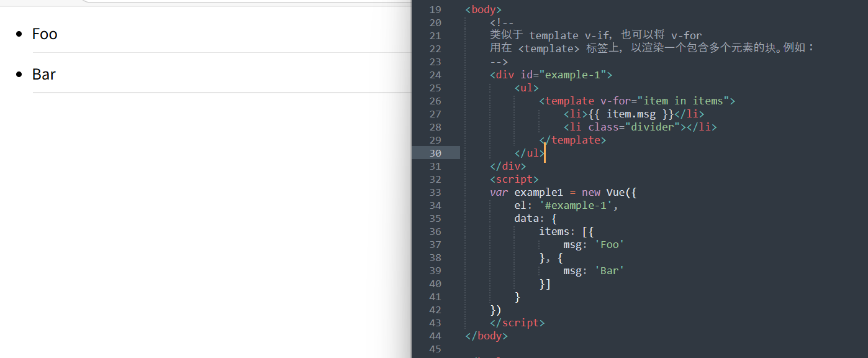
Task: Click the closing </body> tag
Action: click(x=486, y=336)
